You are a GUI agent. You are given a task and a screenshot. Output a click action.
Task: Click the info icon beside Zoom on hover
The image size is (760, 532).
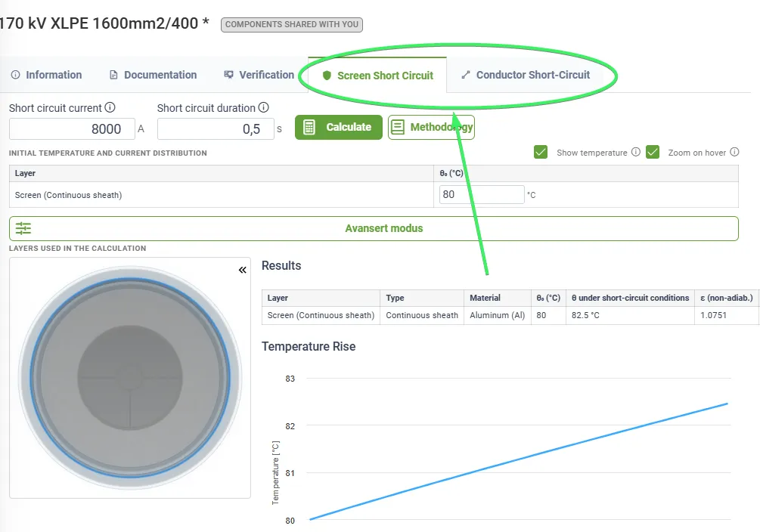pos(734,152)
